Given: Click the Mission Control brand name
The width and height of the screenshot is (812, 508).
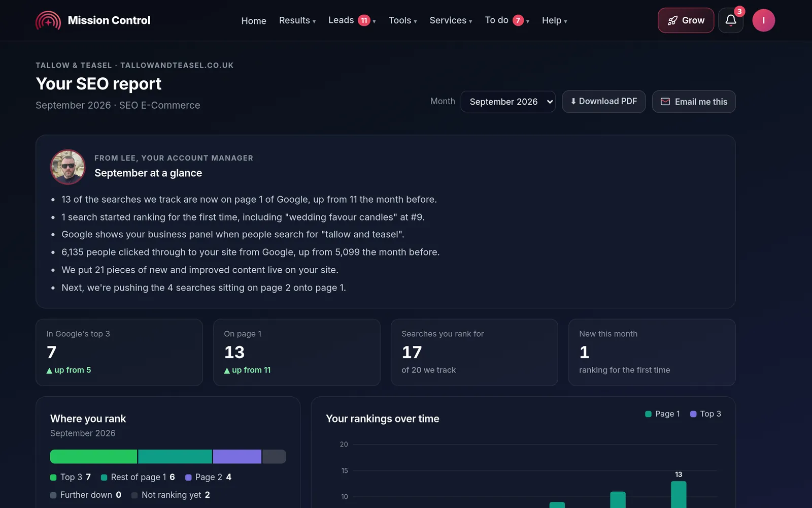Looking at the screenshot, I should tap(109, 20).
